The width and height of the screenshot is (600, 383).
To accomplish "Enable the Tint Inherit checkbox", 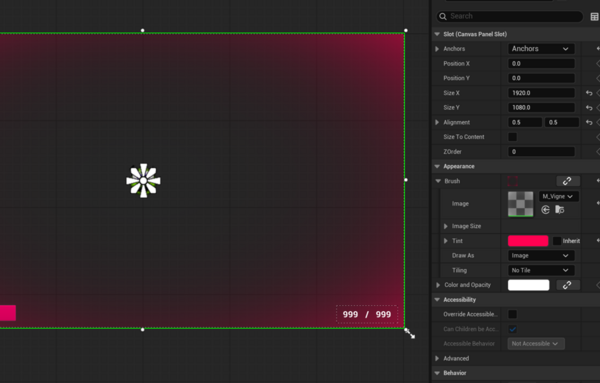I will 557,241.
